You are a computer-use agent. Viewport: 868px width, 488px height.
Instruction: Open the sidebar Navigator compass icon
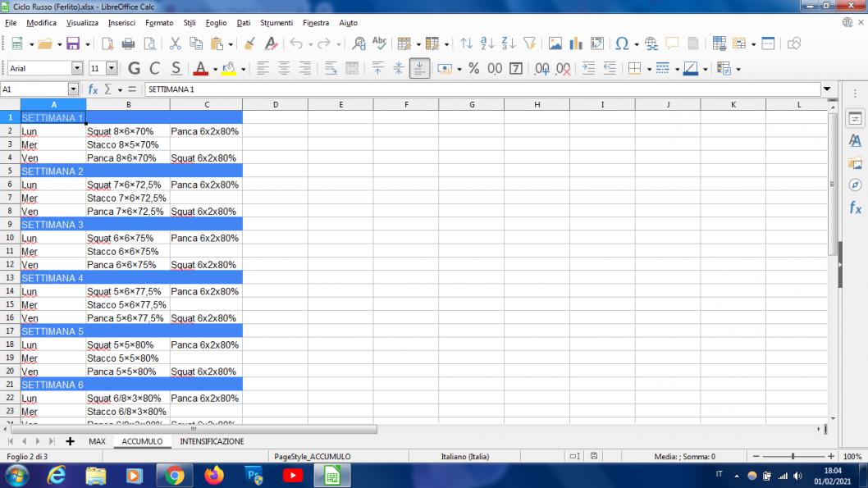[853, 185]
